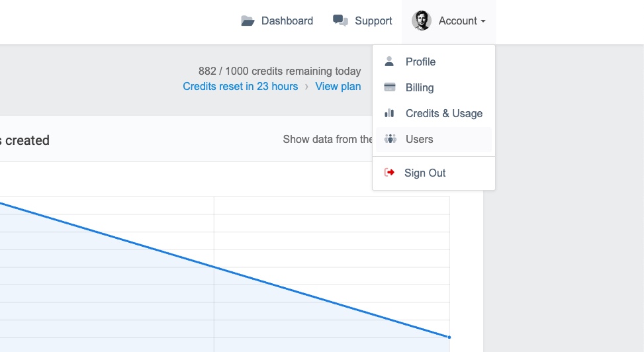Collapse the Account dropdown caret

coord(483,21)
